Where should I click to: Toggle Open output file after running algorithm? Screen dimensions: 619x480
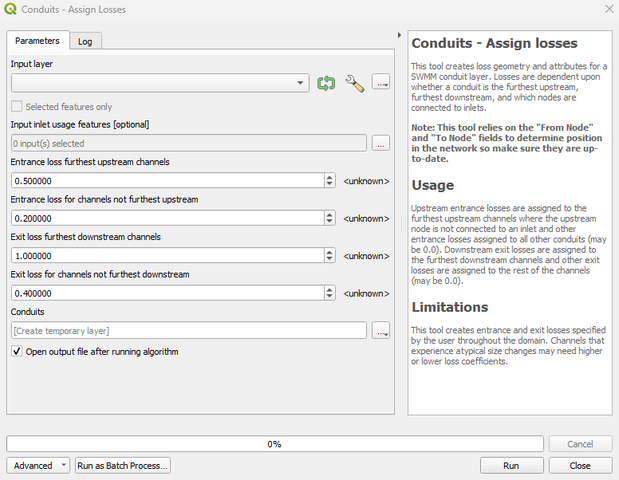17,352
